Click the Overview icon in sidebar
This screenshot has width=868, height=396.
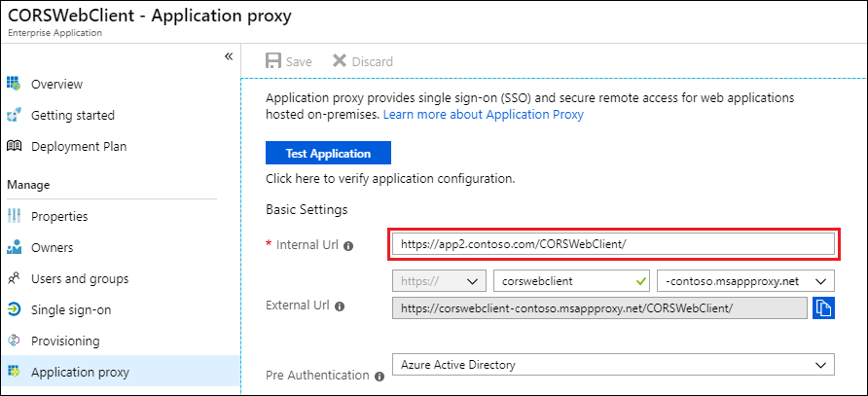click(14, 84)
